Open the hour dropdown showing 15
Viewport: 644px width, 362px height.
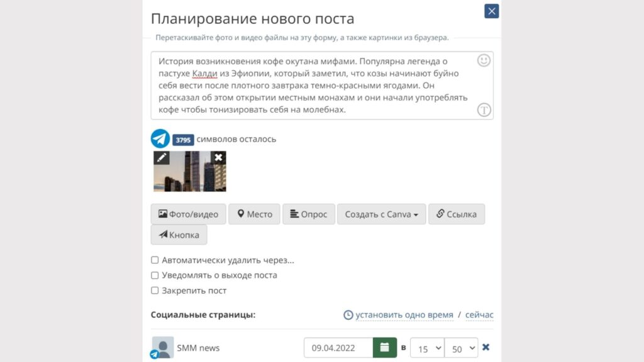click(426, 348)
